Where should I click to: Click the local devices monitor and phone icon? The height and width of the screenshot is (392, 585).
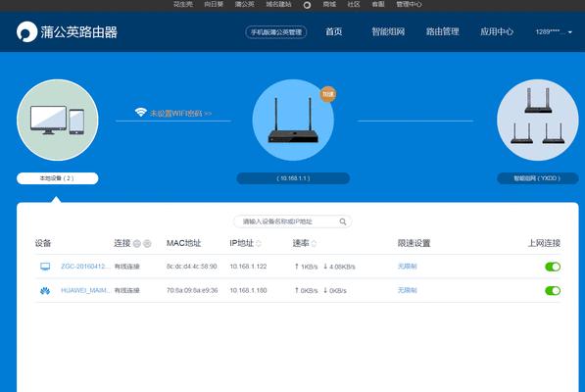(58, 120)
